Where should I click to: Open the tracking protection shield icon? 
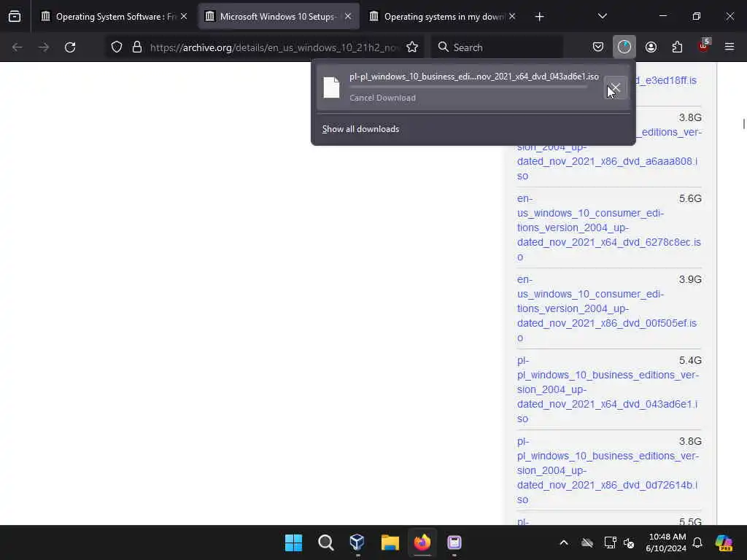point(117,47)
